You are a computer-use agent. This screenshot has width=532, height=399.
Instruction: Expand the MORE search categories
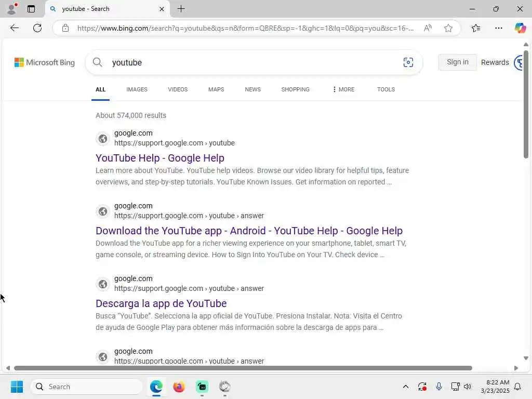[x=343, y=89]
